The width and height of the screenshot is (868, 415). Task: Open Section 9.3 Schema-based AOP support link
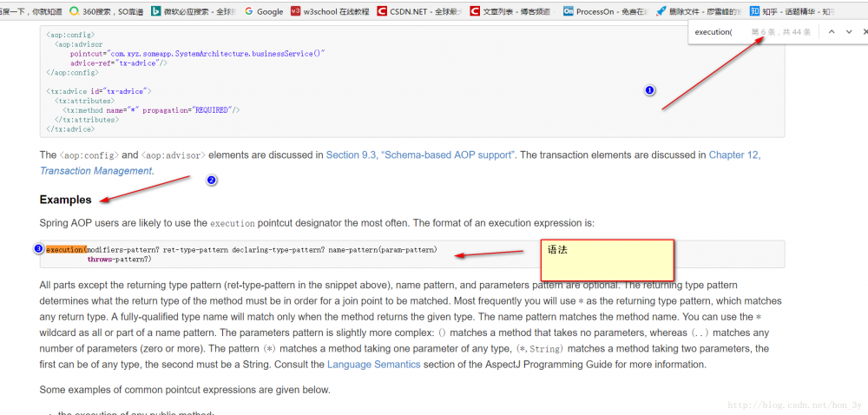419,155
